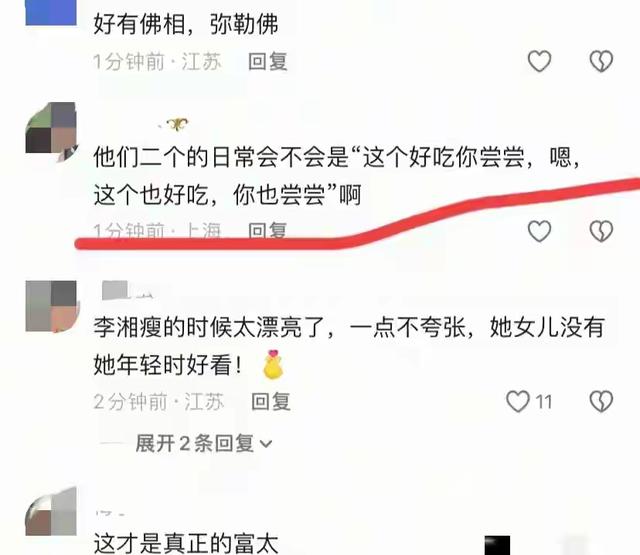Dislike the 这个好吃你尝尝 comment from 上海
640x555 pixels.
pos(601,231)
